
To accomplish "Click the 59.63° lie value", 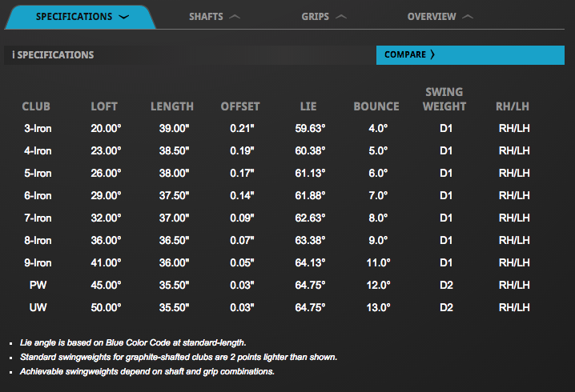I will pos(310,129).
